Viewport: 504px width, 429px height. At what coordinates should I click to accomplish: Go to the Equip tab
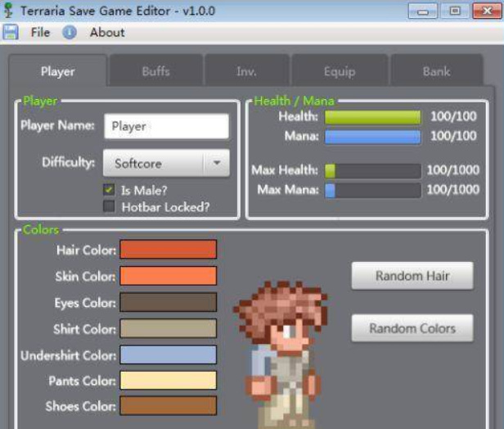click(339, 71)
